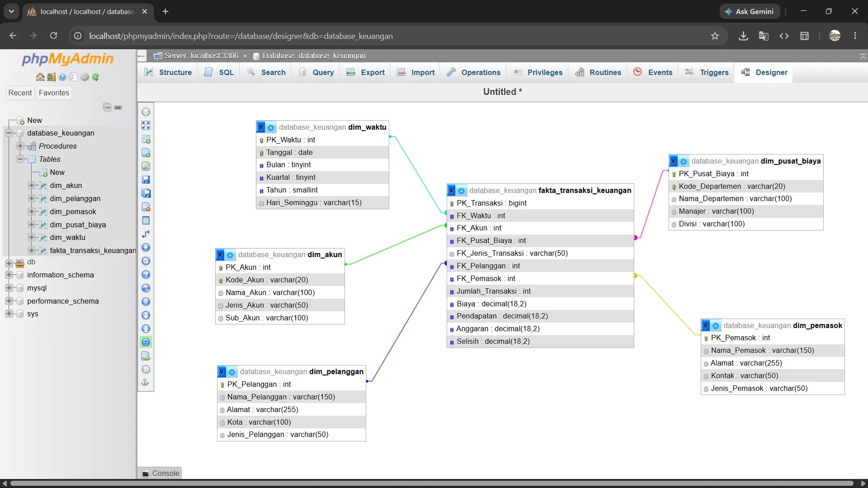The height and width of the screenshot is (488, 868).
Task: Collapse the Tables tree node
Action: [20, 159]
